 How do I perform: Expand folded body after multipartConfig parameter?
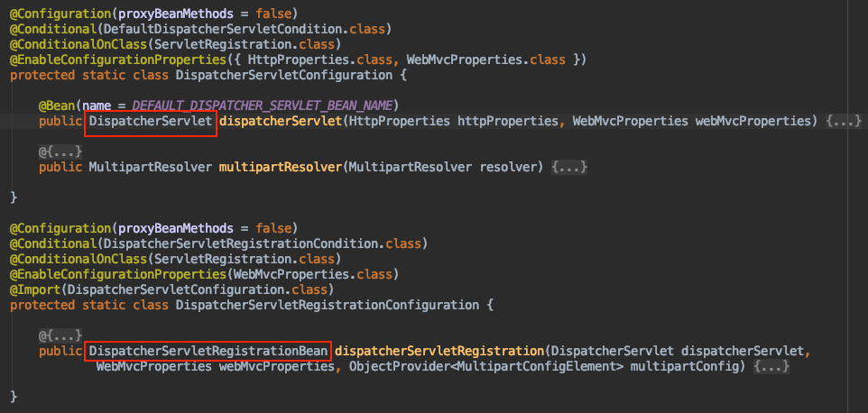point(771,366)
